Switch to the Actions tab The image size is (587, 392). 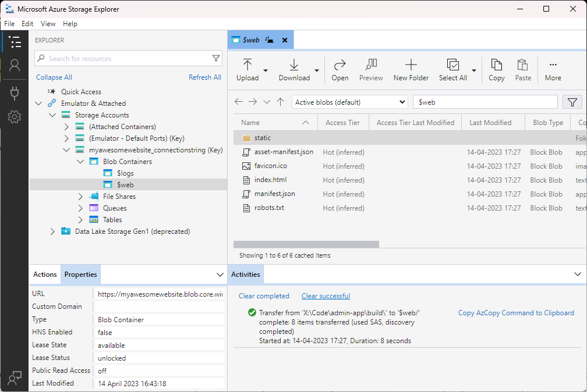coord(45,274)
